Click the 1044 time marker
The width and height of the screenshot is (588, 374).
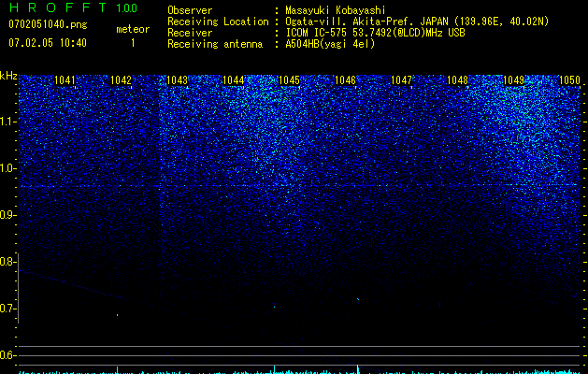tap(234, 80)
